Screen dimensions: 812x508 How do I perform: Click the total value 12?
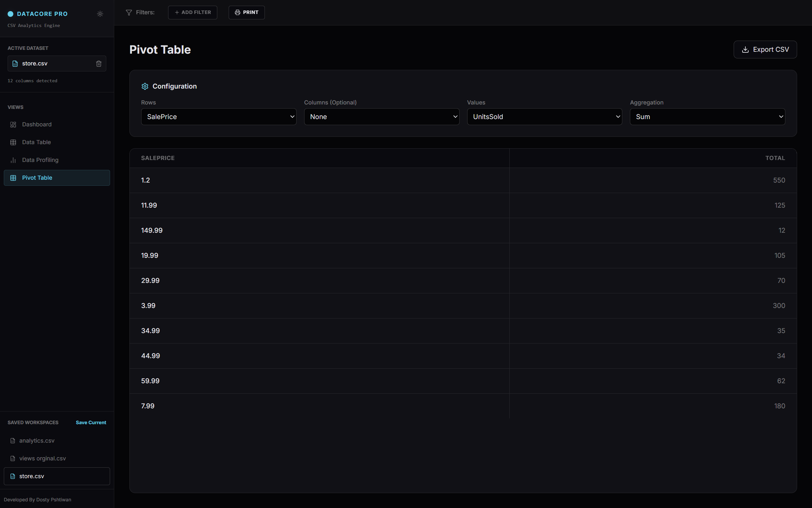tap(782, 231)
